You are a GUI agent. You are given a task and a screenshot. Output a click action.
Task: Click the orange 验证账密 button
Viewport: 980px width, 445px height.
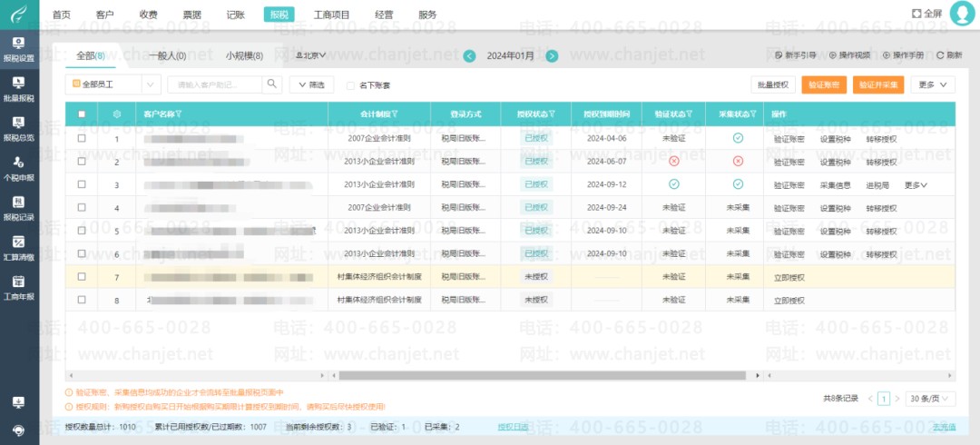coord(824,84)
